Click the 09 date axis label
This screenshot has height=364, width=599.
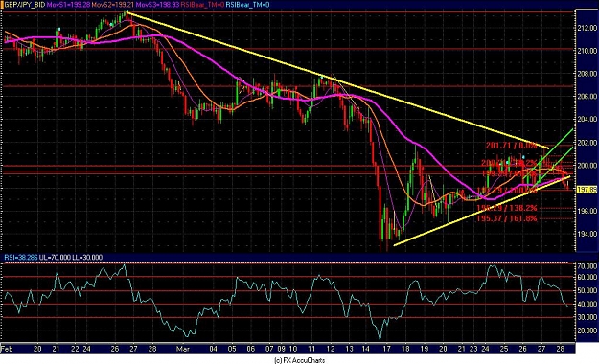(x=281, y=349)
